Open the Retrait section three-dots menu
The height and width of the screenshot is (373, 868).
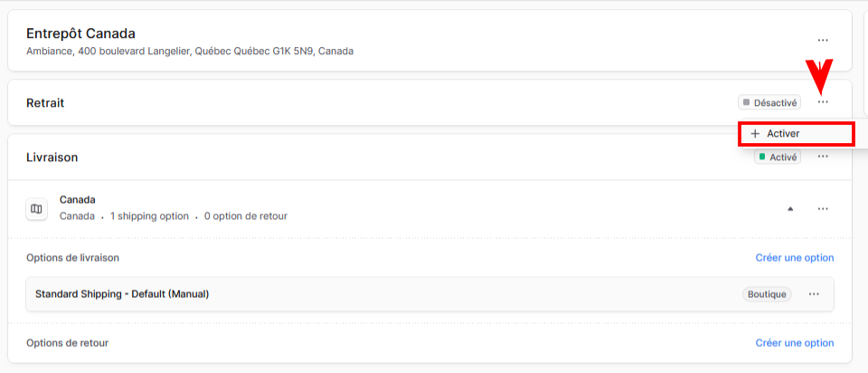coord(823,102)
